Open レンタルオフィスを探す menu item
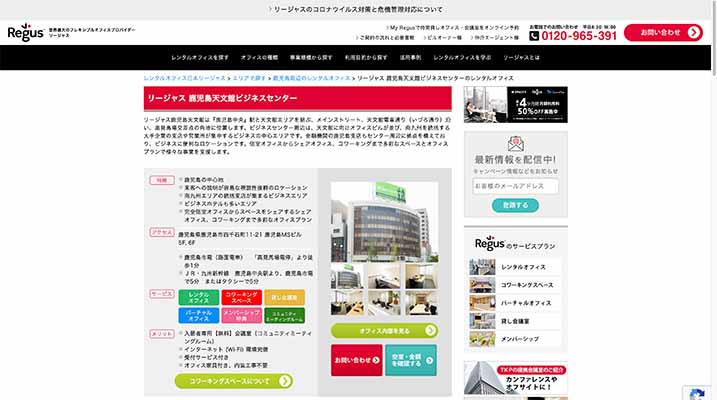 click(x=200, y=58)
